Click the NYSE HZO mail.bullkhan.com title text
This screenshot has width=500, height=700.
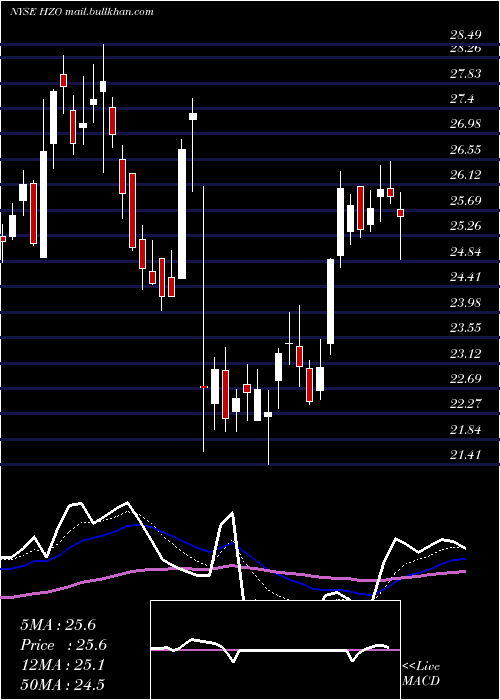pos(82,12)
